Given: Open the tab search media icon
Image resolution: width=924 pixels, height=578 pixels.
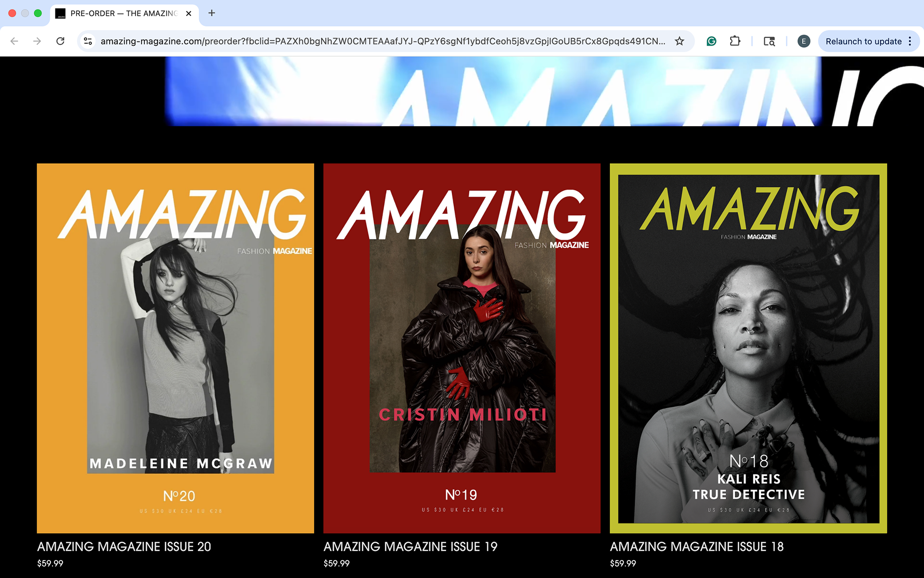Looking at the screenshot, I should point(769,41).
